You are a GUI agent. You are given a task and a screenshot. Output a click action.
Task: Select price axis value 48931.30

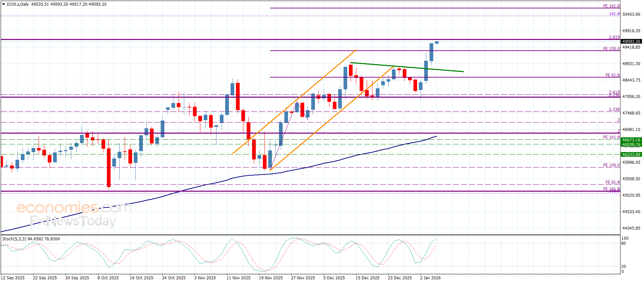631,64
